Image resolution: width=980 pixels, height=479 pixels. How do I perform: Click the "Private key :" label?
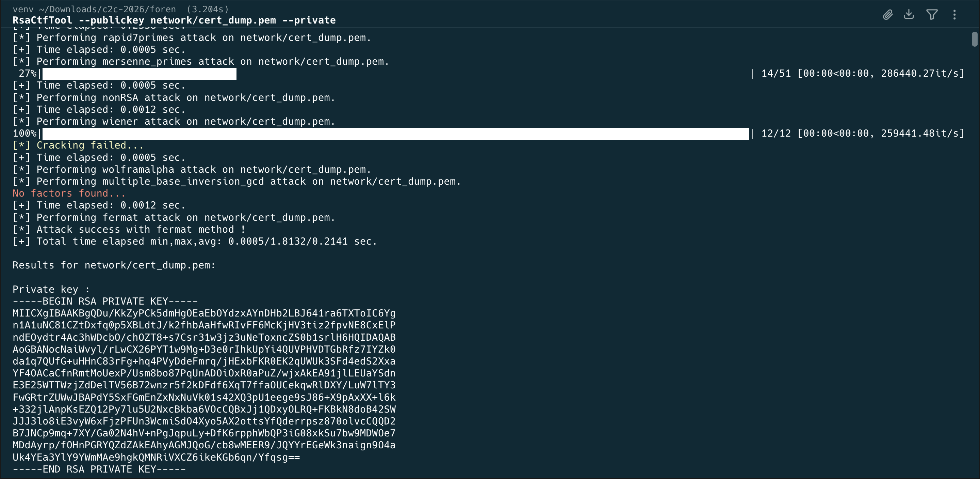[x=51, y=289]
